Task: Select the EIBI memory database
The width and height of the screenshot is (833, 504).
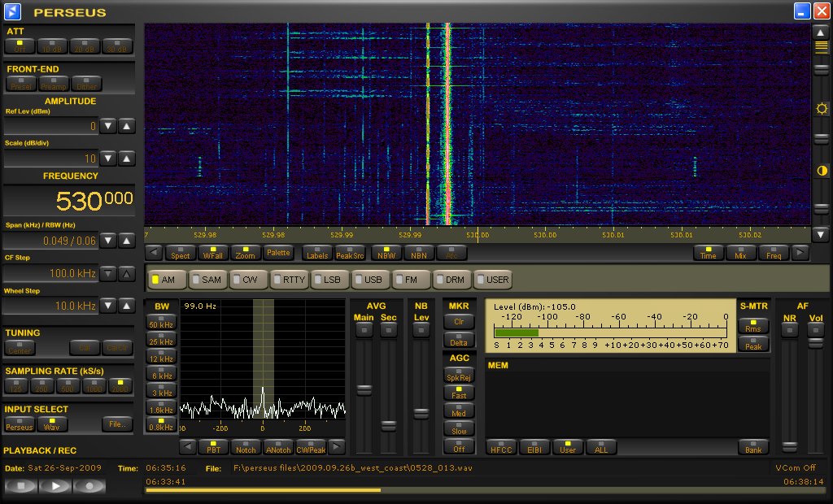Action: [x=534, y=447]
